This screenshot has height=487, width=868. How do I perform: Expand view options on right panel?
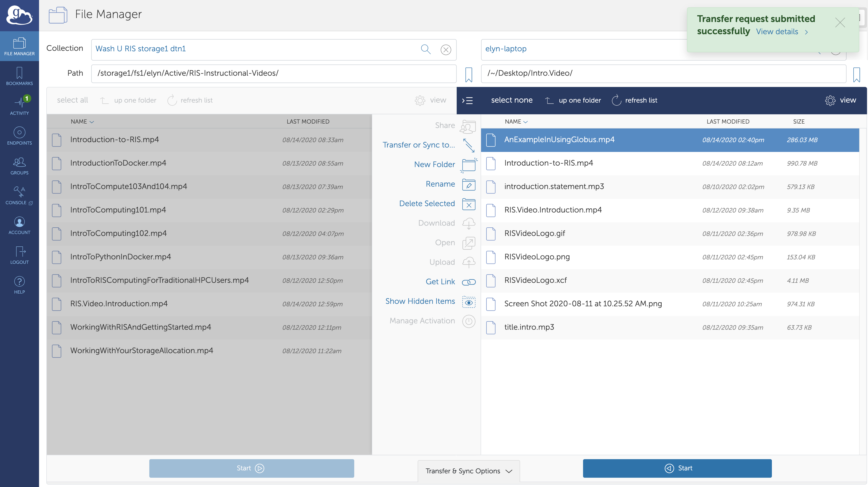pyautogui.click(x=841, y=100)
